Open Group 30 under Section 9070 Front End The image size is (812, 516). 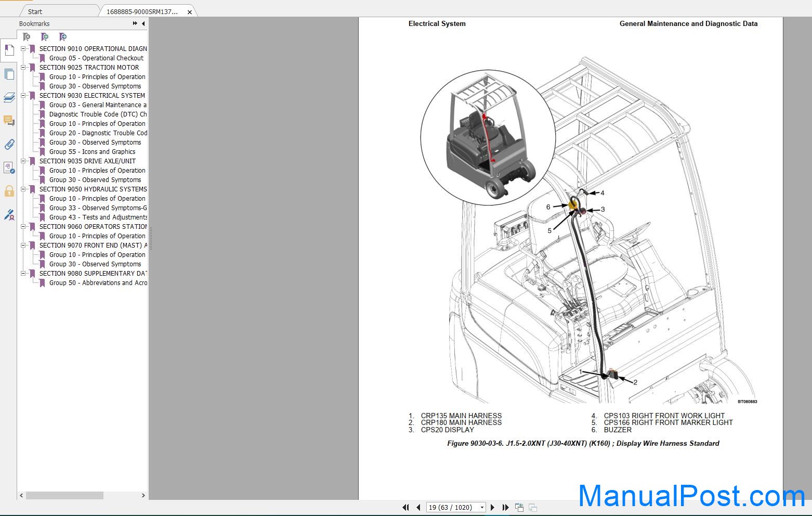pos(95,264)
